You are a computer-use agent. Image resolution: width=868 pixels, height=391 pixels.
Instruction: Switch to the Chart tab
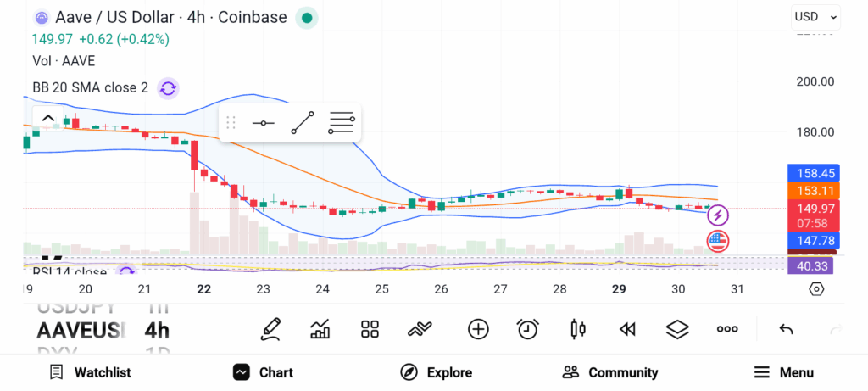click(x=263, y=372)
